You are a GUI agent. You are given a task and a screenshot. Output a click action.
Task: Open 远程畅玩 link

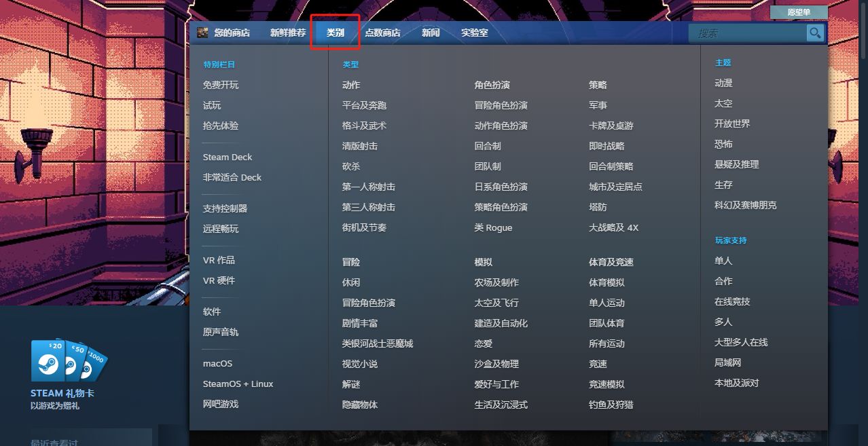coord(221,229)
